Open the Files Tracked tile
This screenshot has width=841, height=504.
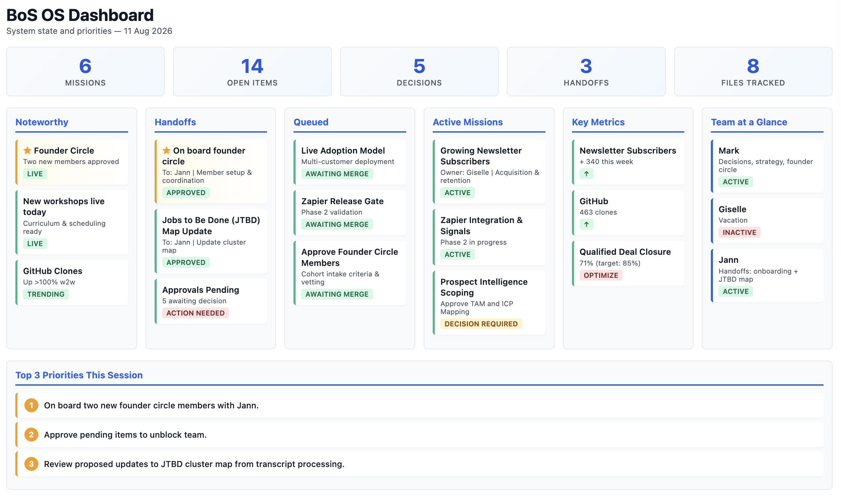[753, 72]
